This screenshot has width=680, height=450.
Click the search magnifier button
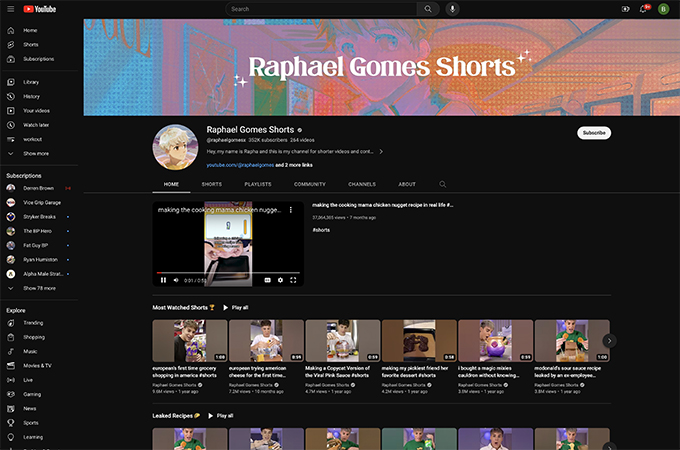(428, 9)
